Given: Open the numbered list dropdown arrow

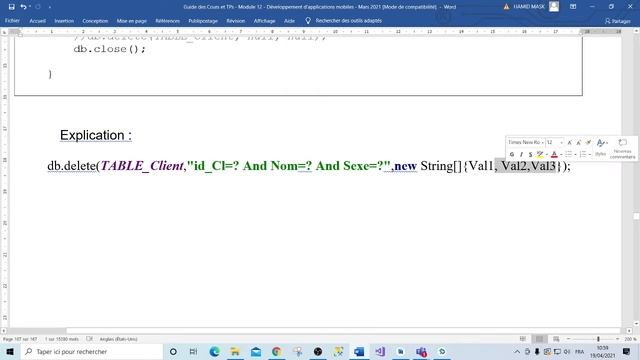Looking at the screenshot, I should (590, 155).
